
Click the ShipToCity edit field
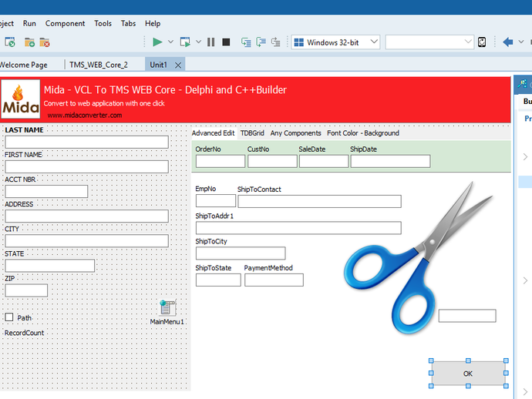click(x=241, y=253)
